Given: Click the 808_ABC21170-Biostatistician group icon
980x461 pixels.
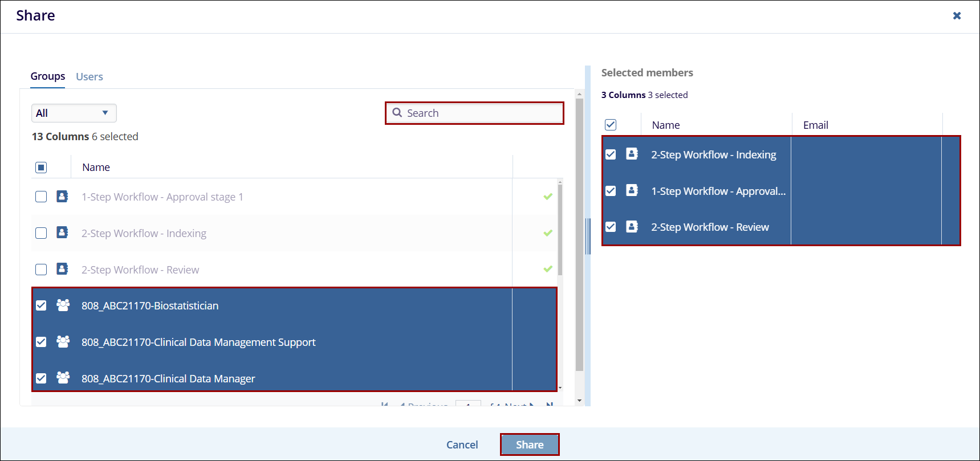Looking at the screenshot, I should point(63,305).
